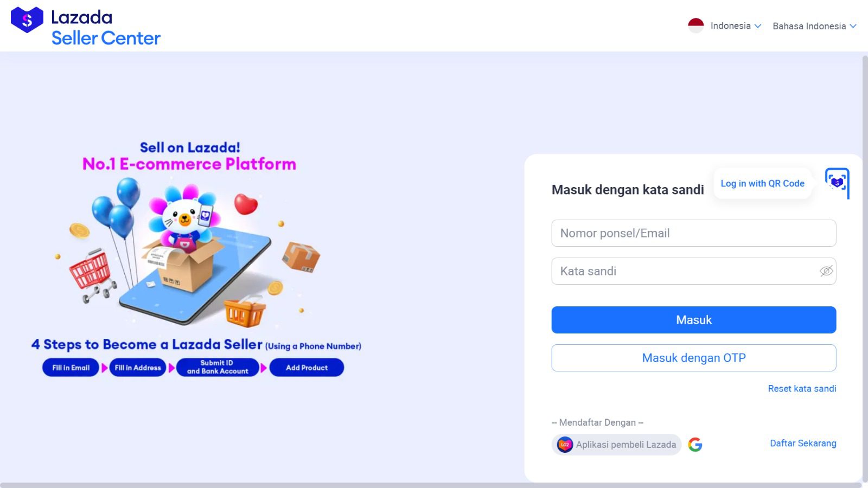Screen dimensions: 868x488
Task: Expand the Indonesia country dropdown
Action: point(758,25)
